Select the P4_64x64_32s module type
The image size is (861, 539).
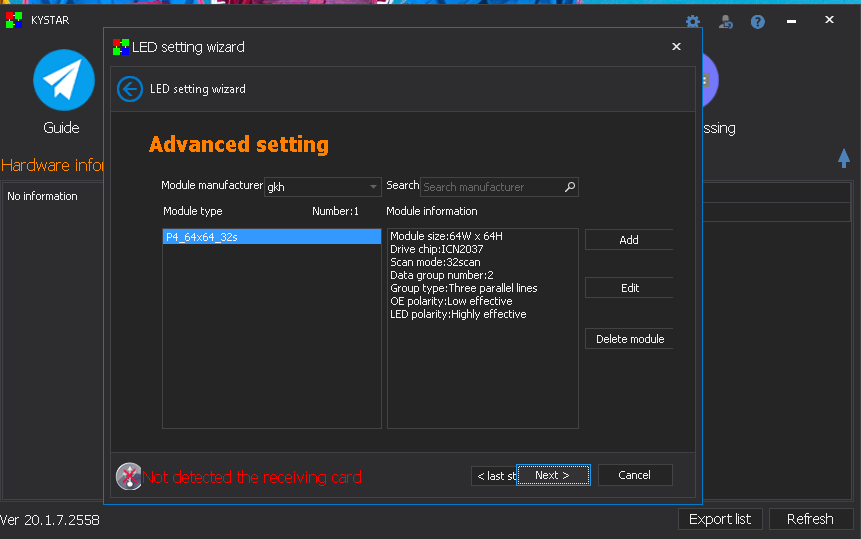click(x=271, y=237)
